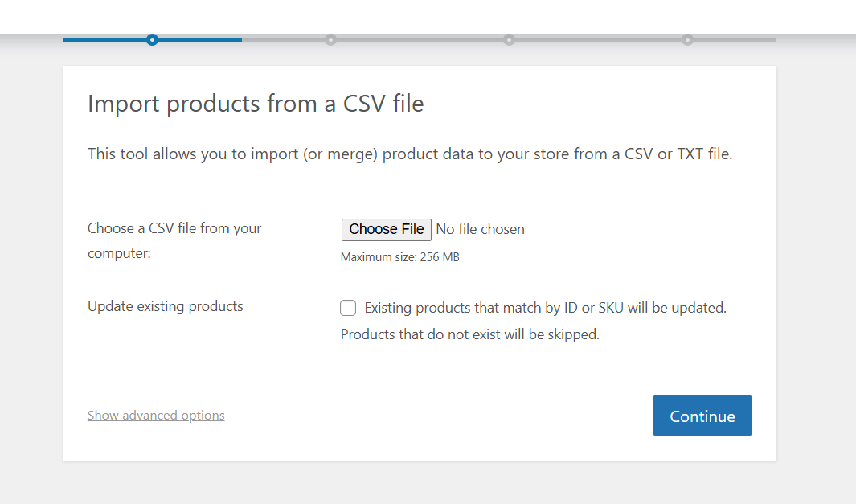The height and width of the screenshot is (504, 856).
Task: Select the fourth progress step dot
Action: 687,39
